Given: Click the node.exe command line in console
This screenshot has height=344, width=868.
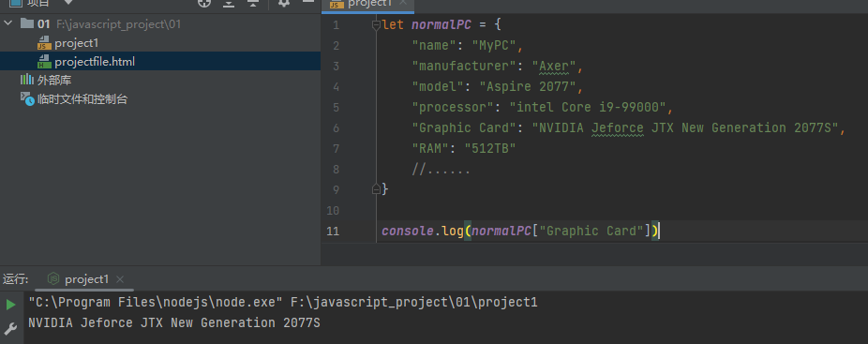Looking at the screenshot, I should pos(283,303).
